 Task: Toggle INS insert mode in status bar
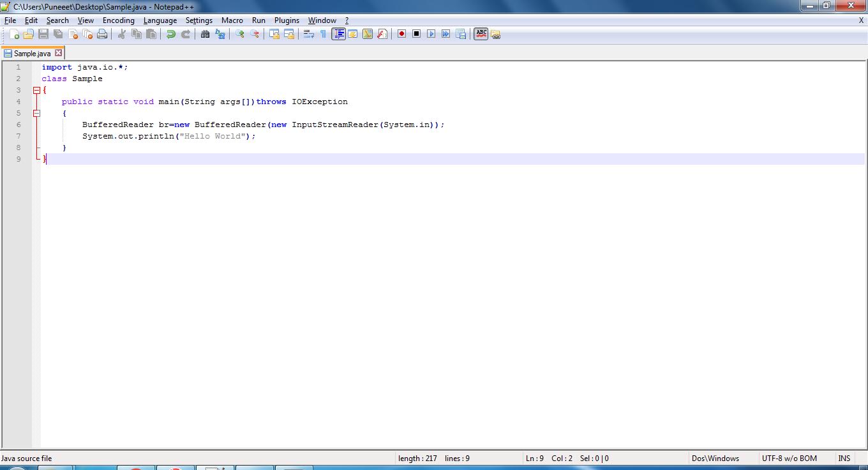click(x=844, y=459)
